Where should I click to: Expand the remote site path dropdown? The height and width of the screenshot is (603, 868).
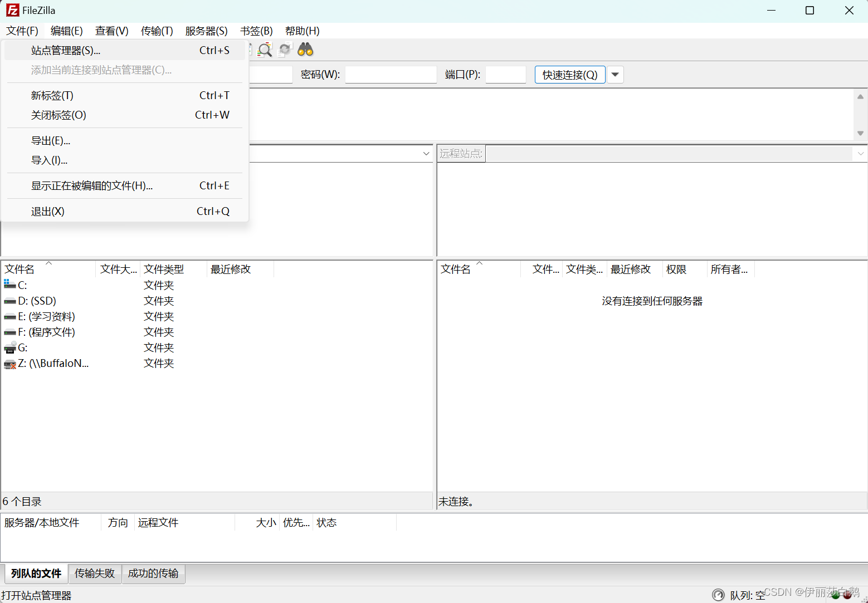pyautogui.click(x=861, y=154)
